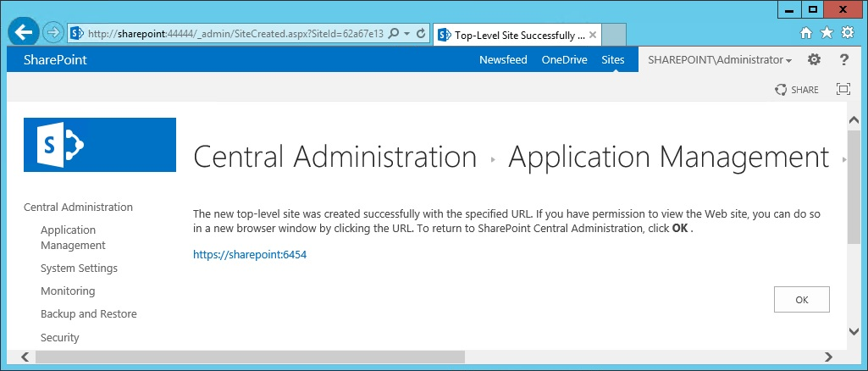The width and height of the screenshot is (868, 371).
Task: Click the vertical scrollbar thumb
Action: click(854, 187)
